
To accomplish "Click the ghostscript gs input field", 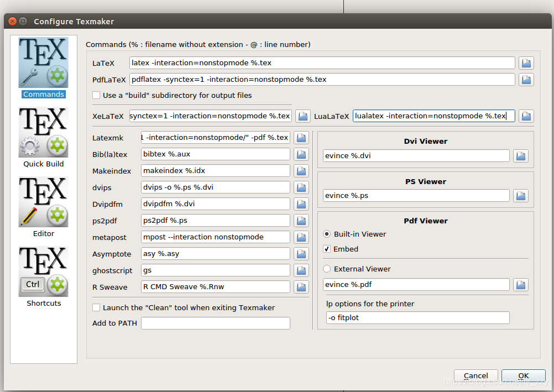I will tap(216, 270).
